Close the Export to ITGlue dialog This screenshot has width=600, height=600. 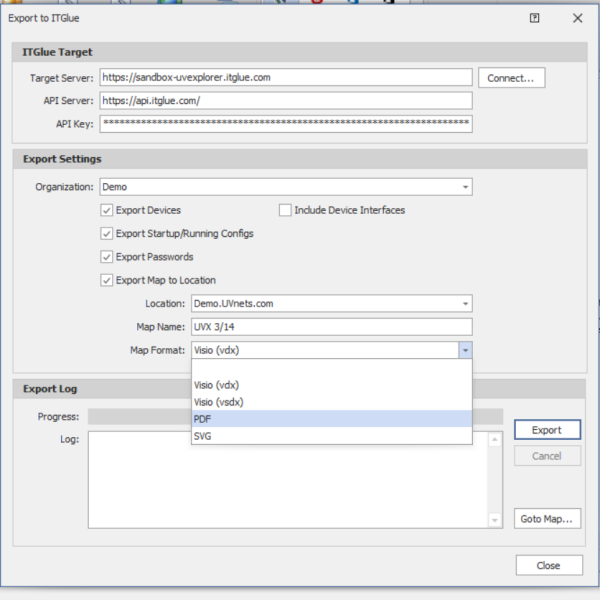(577, 18)
